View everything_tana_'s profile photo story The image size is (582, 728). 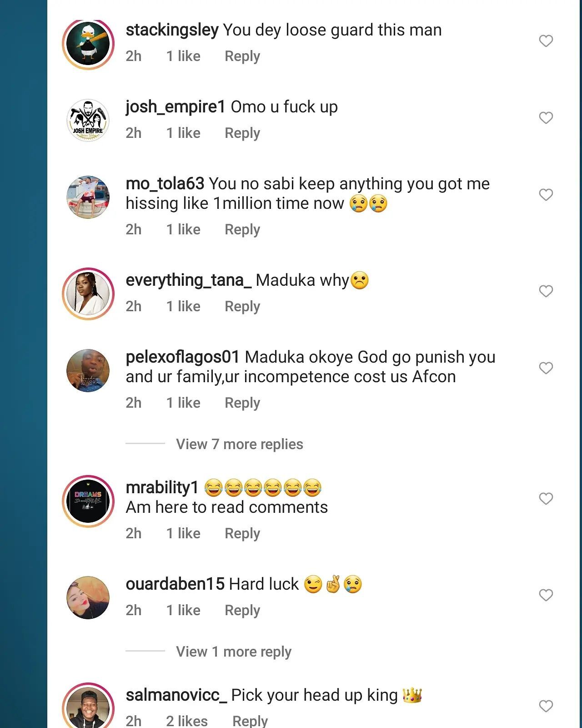pos(88,294)
